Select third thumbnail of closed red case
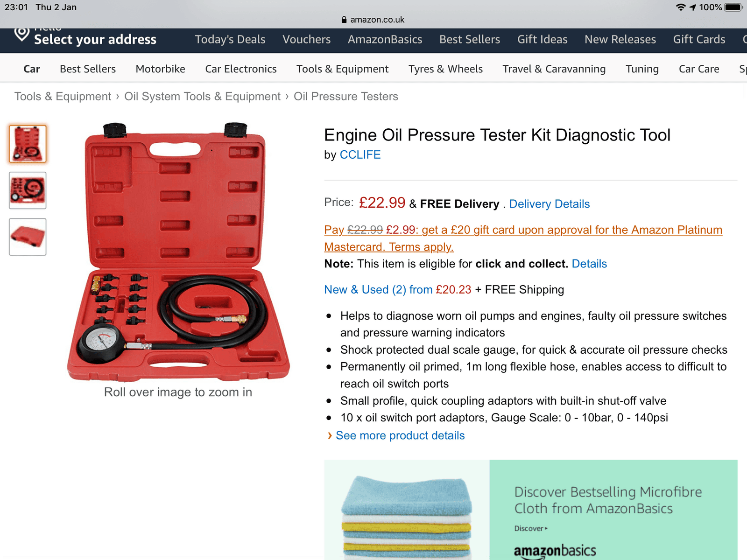Screen dimensions: 747x560 [28, 237]
